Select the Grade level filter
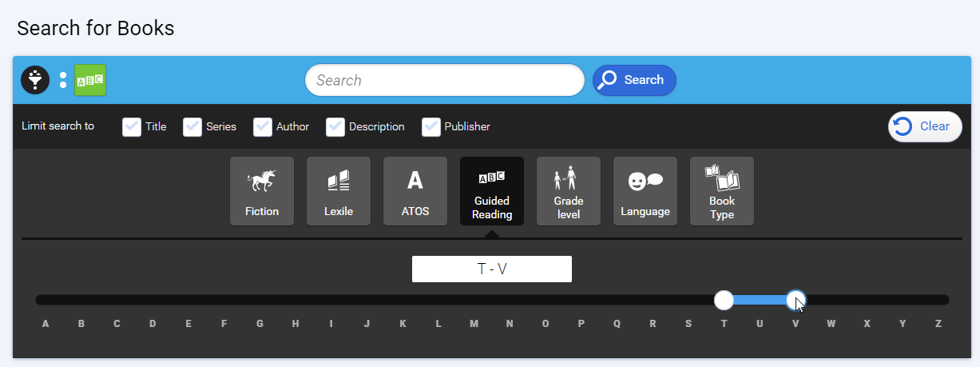This screenshot has height=367, width=980. click(x=569, y=191)
